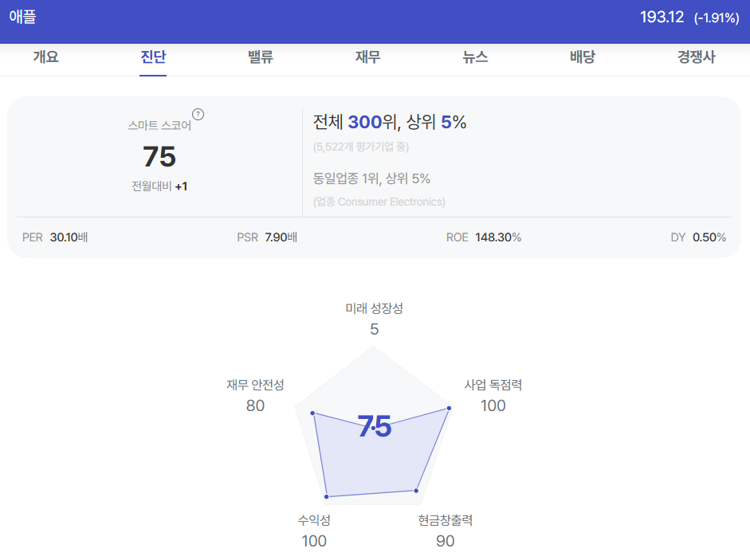Click the 사업 독점력 radar label
This screenshot has height=560, width=750.
pos(493,385)
